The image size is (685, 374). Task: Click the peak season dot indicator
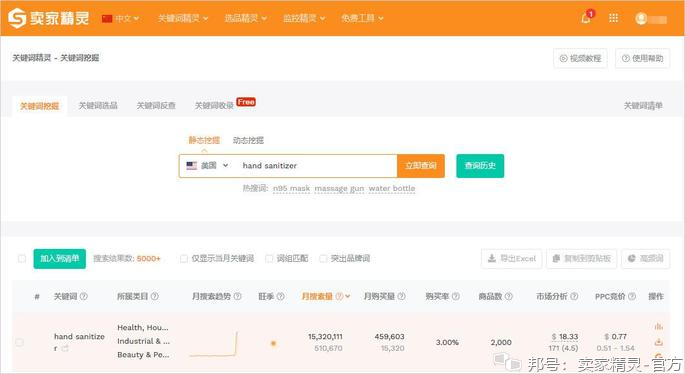pos(273,343)
